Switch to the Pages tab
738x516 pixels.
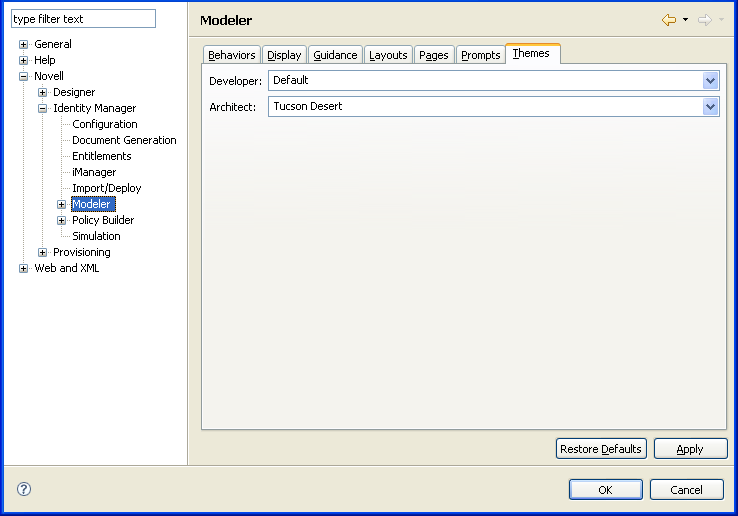(x=434, y=55)
